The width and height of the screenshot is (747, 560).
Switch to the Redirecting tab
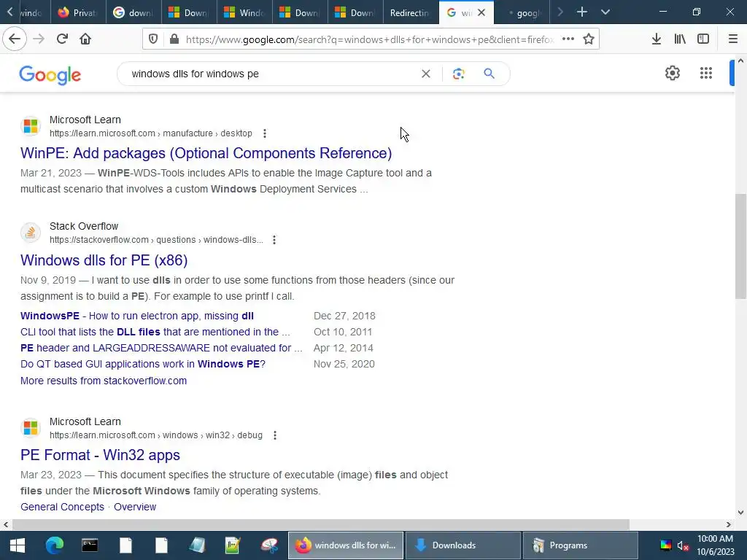point(411,12)
